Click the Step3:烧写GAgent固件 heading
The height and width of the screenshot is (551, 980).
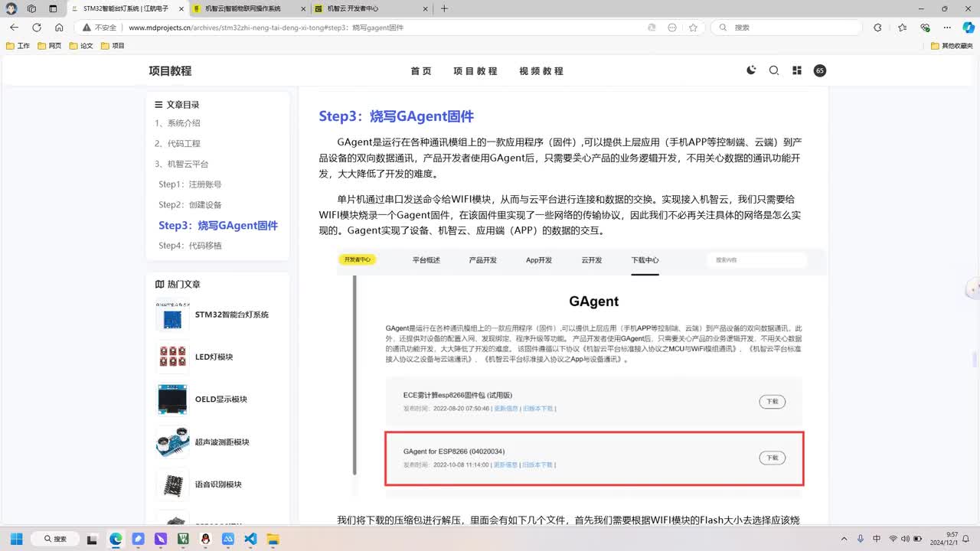point(397,116)
